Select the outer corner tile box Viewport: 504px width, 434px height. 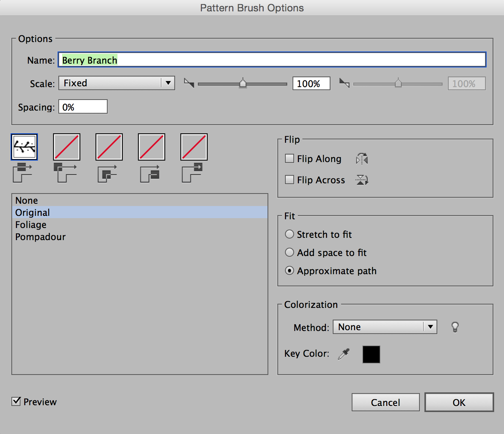coord(67,147)
